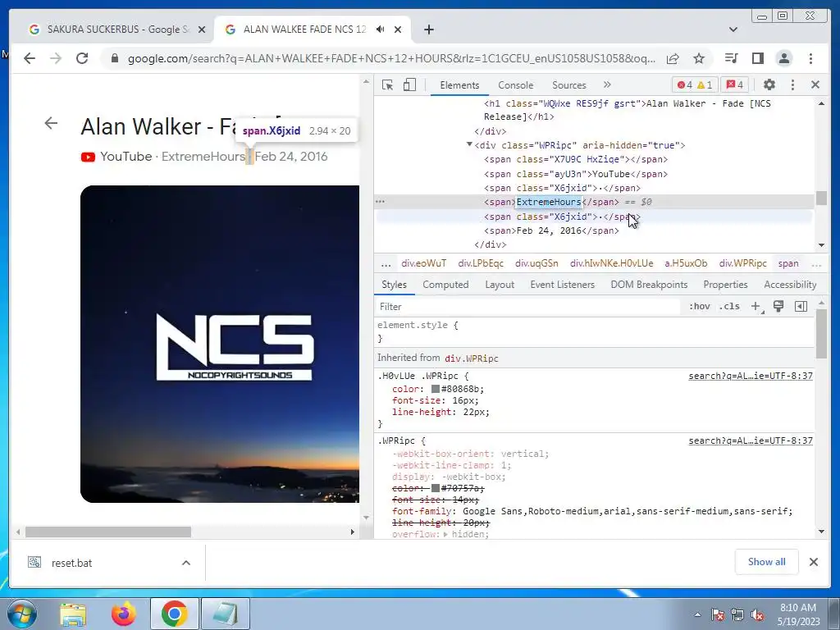Add a new style rule plus icon

pos(756,307)
